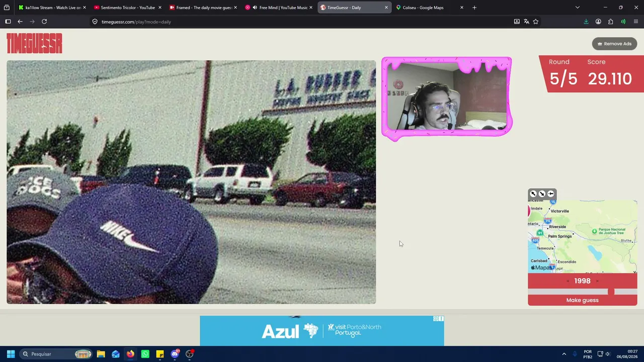The height and width of the screenshot is (362, 644).
Task: Click the volume icon in system tray
Action: 608,354
